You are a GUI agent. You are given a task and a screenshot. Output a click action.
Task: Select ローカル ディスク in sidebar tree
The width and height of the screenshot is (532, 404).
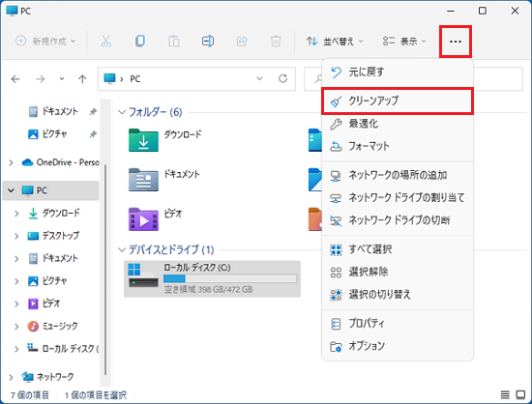click(x=63, y=349)
